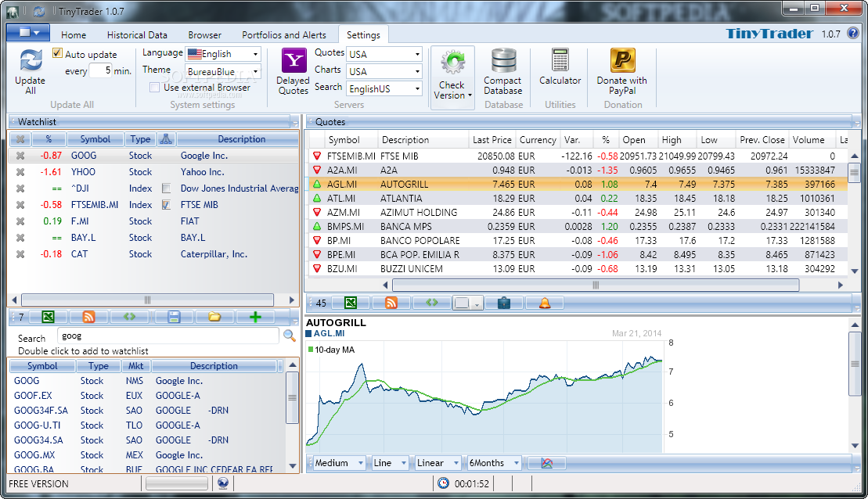Sort watchlist by Description column
The width and height of the screenshot is (868, 499).
[x=237, y=139]
